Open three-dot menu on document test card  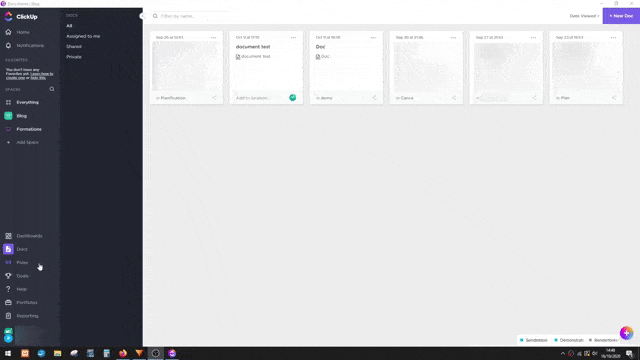(x=293, y=38)
